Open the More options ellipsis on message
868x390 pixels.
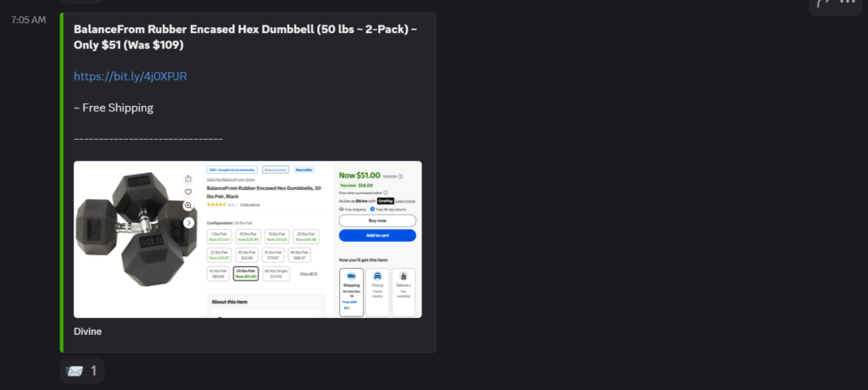coord(849,3)
